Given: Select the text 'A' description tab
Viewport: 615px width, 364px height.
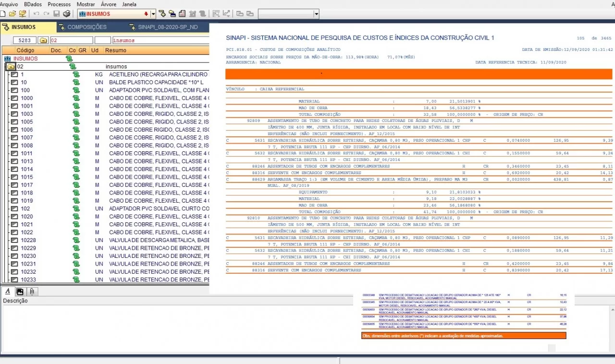Looking at the screenshot, I should pyautogui.click(x=8, y=291).
